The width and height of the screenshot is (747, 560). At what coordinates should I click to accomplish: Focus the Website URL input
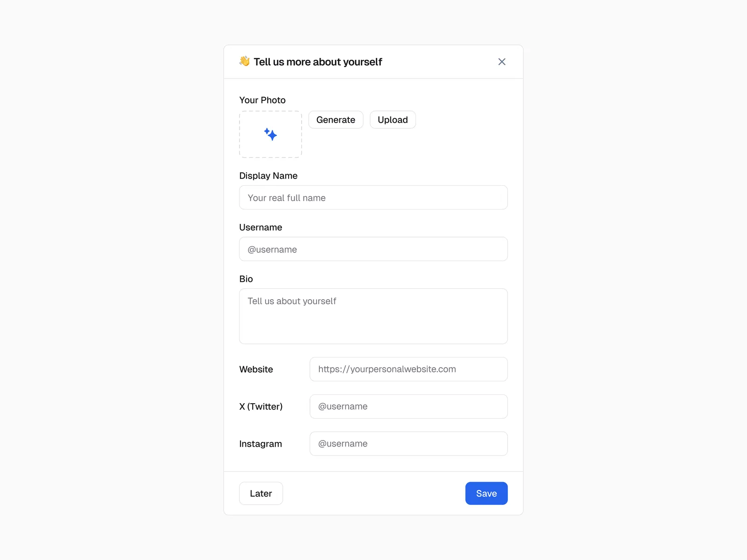(408, 369)
